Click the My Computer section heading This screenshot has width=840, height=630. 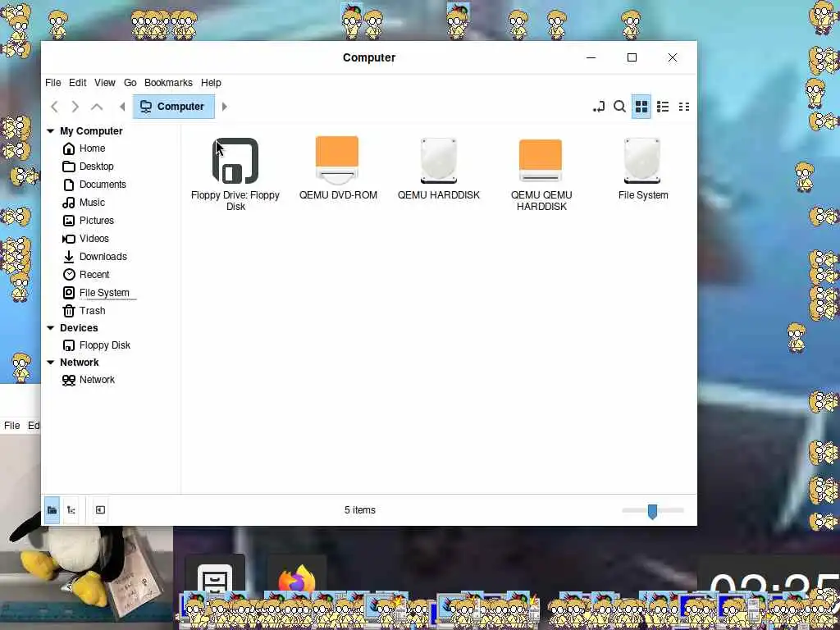click(91, 131)
